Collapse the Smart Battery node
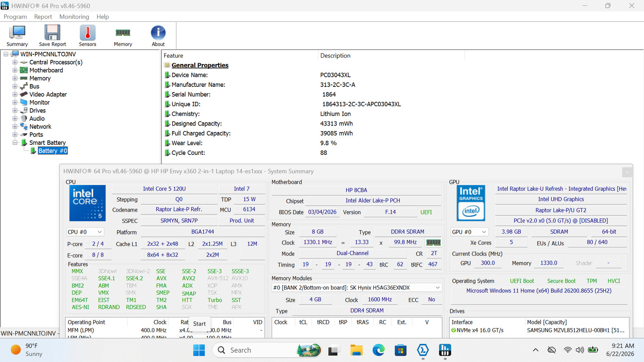Screen dimensions: 644x362 tap(15, 142)
